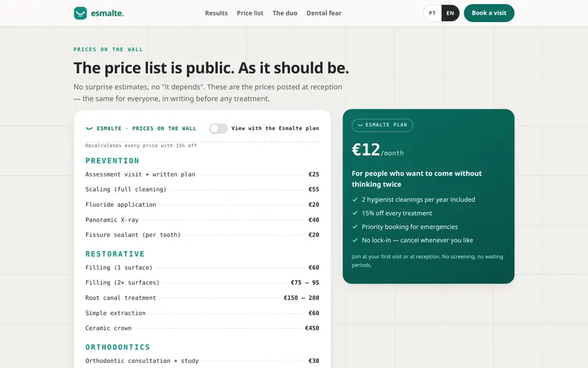The height and width of the screenshot is (368, 588).
Task: Click 'Fissure sealant (per tooth)' text
Action: click(133, 235)
